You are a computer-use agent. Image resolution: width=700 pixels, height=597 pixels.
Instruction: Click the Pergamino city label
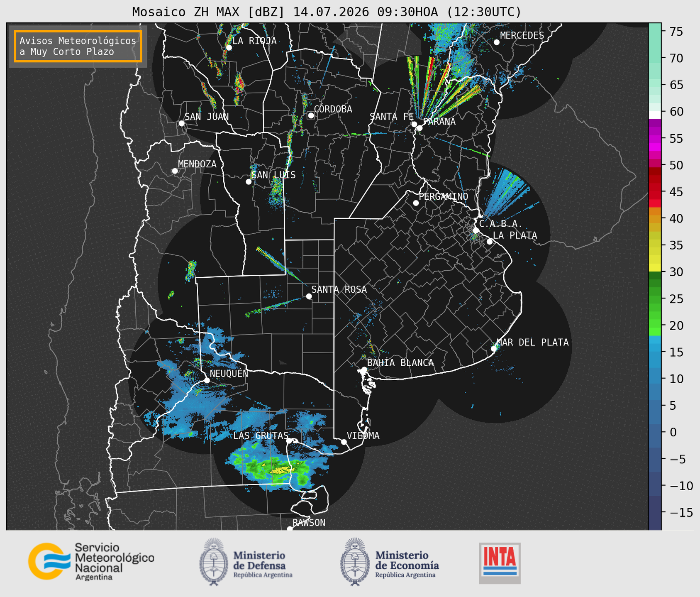(443, 196)
